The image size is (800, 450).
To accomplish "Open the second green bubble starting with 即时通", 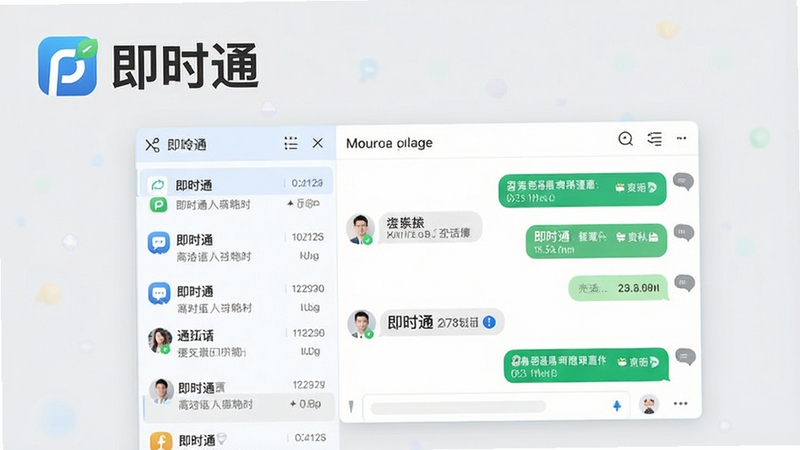I will click(596, 241).
